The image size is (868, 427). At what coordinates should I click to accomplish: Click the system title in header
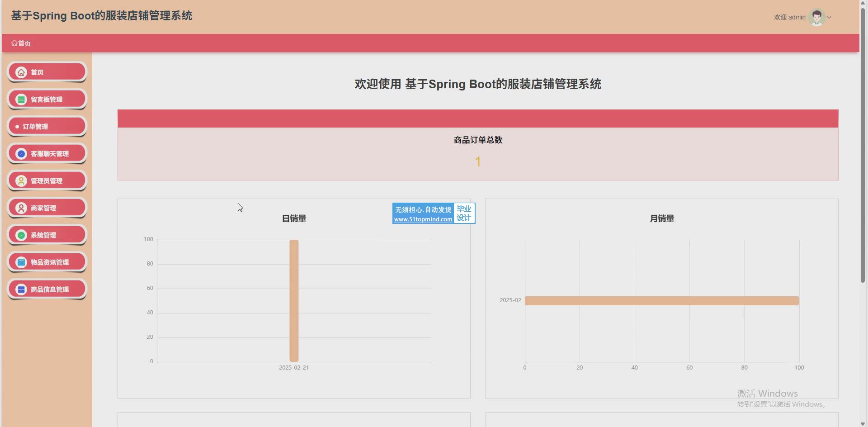(x=102, y=16)
